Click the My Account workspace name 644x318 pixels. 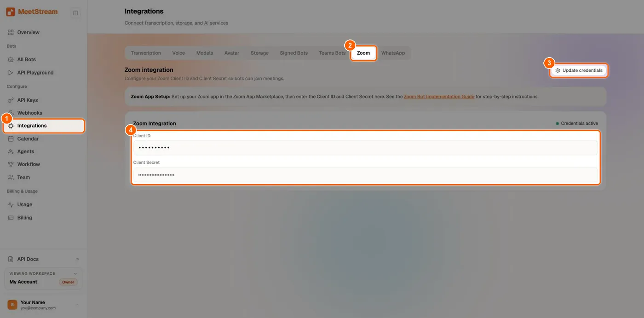click(x=23, y=282)
